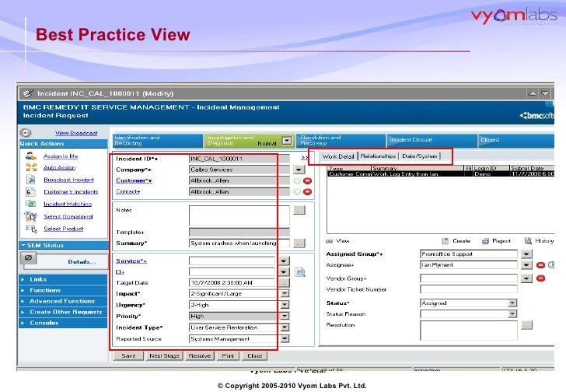
Task: Open the Priority dropdown
Action: (285, 317)
